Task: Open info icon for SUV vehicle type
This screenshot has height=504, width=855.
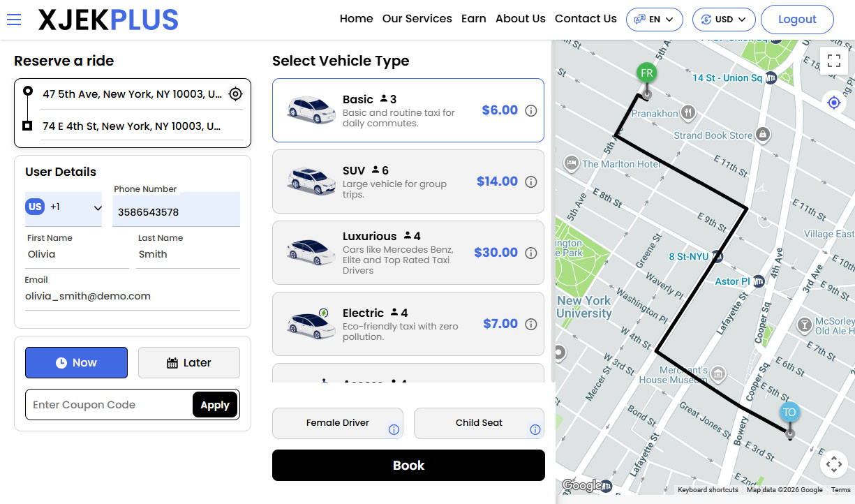Action: click(531, 181)
